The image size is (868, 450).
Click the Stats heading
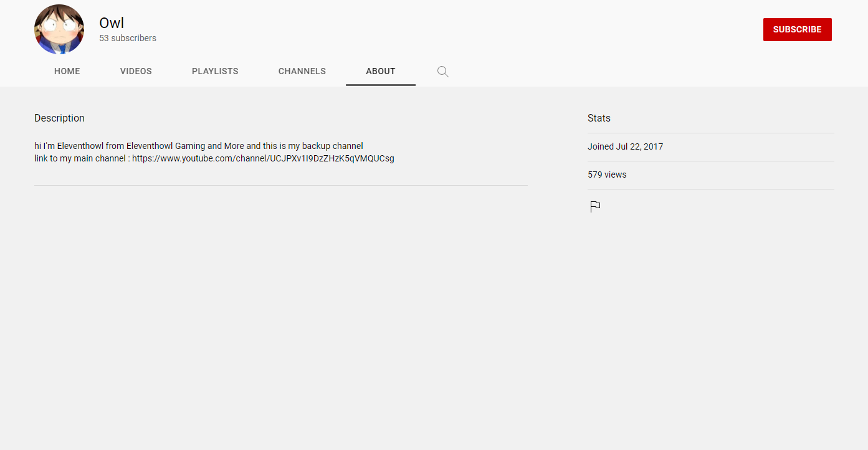(x=599, y=118)
